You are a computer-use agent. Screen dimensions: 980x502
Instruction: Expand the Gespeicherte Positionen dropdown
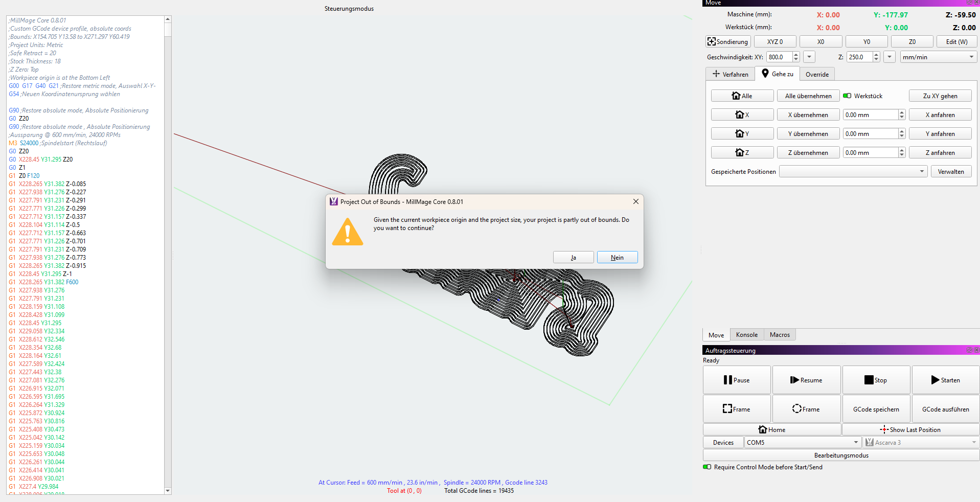coord(853,172)
